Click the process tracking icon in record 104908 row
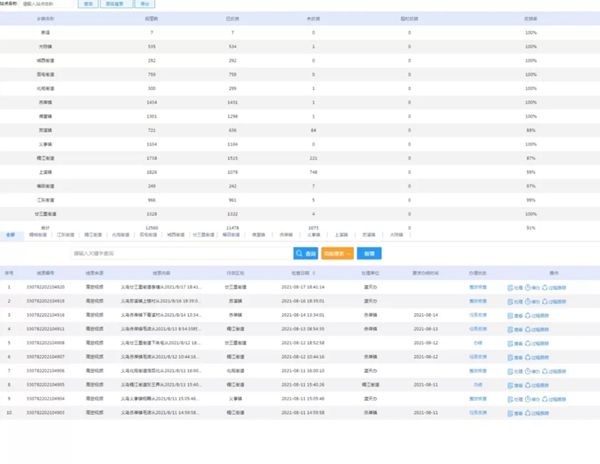The width and height of the screenshot is (600, 464). pyautogui.click(x=528, y=344)
